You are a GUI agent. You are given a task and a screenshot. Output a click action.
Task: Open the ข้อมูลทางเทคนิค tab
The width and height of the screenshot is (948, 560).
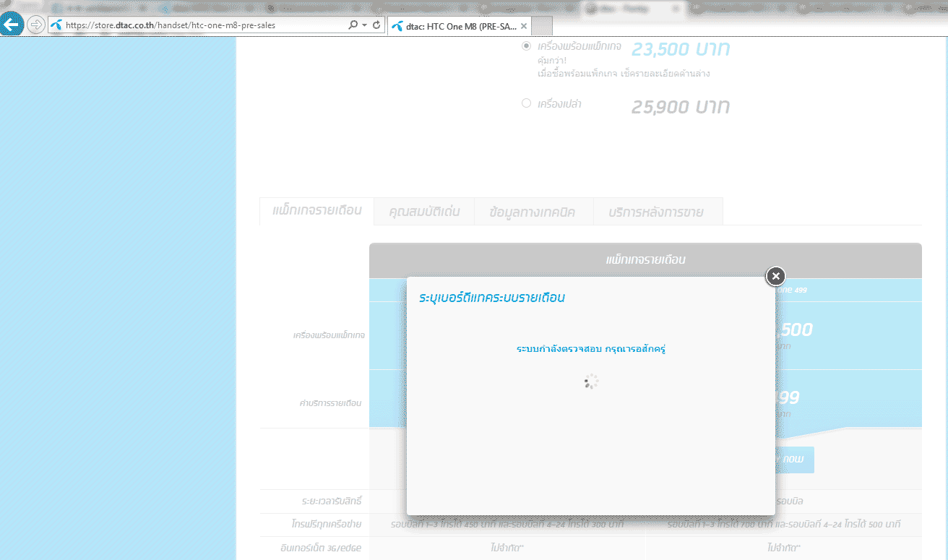(x=533, y=212)
